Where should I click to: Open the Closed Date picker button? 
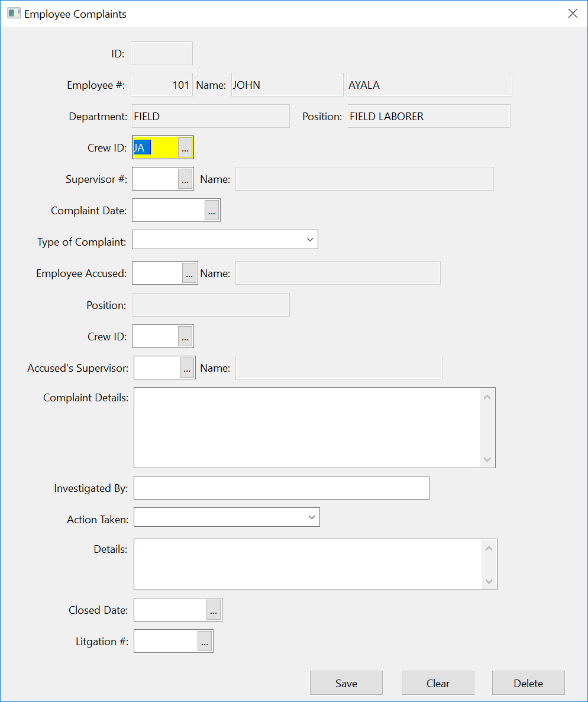click(x=214, y=610)
